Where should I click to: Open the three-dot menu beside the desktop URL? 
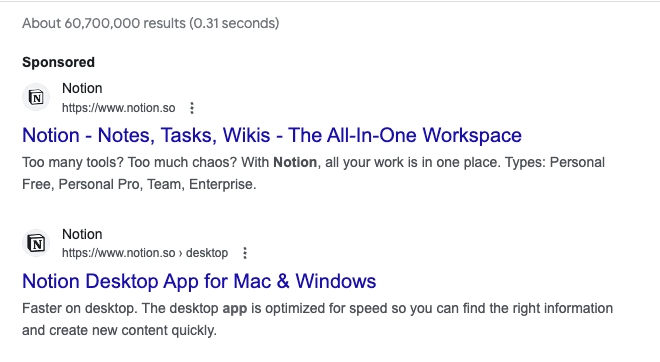tap(245, 253)
